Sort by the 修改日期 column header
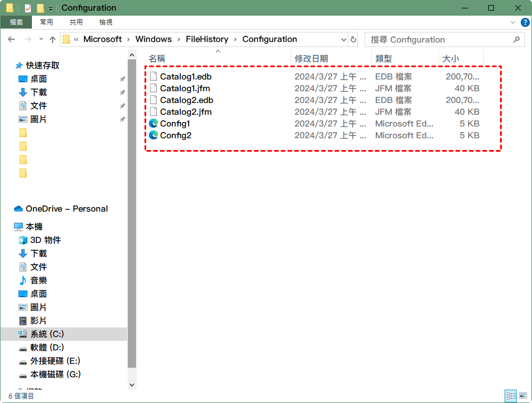Viewport: 532px width, 403px height. pyautogui.click(x=331, y=58)
